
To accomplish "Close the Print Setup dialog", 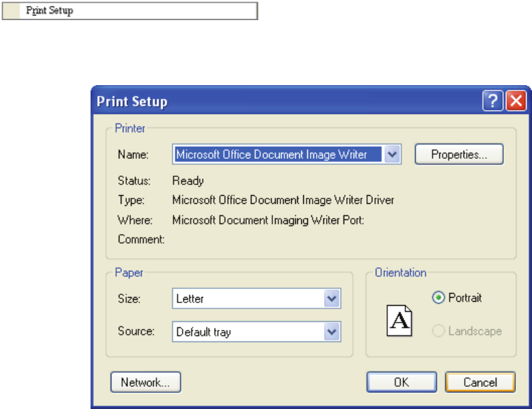I will click(515, 101).
